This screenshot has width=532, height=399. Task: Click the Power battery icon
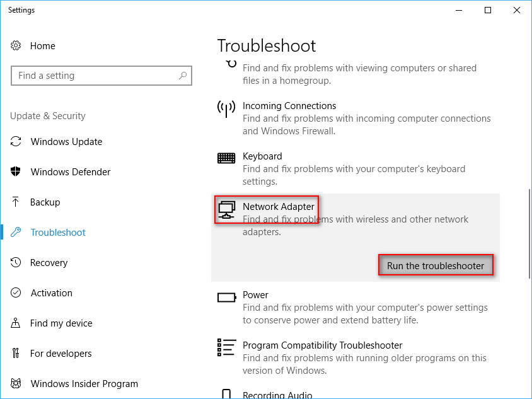click(226, 296)
